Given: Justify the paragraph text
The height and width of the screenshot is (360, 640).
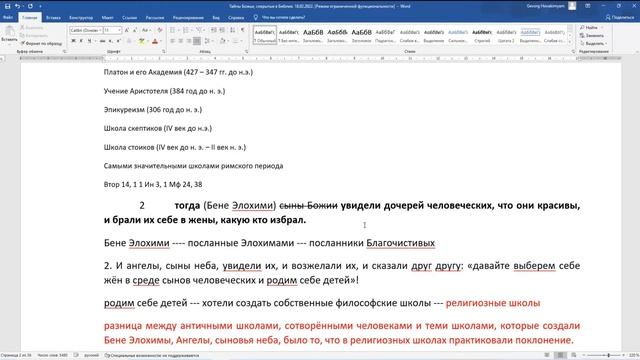Looking at the screenshot, I should pos(197,41).
